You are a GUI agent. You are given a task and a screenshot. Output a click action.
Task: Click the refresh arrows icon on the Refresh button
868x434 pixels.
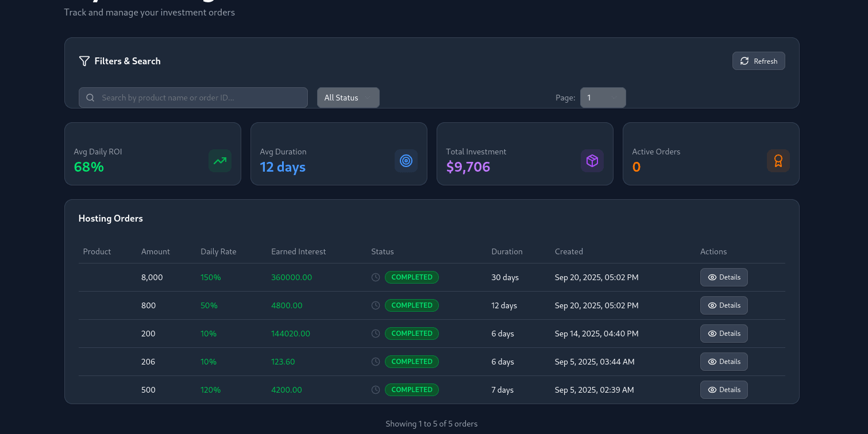tap(744, 61)
